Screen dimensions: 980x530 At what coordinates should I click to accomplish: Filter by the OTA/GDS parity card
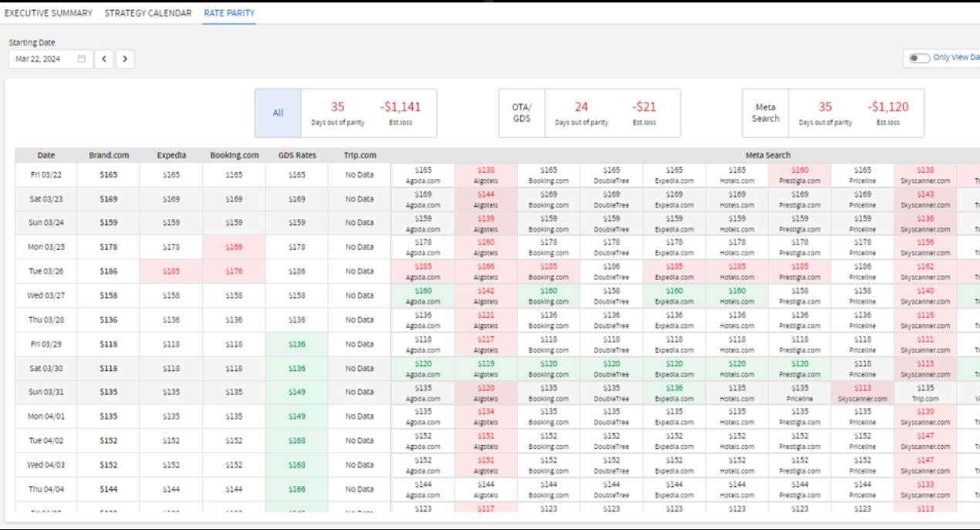(522, 113)
